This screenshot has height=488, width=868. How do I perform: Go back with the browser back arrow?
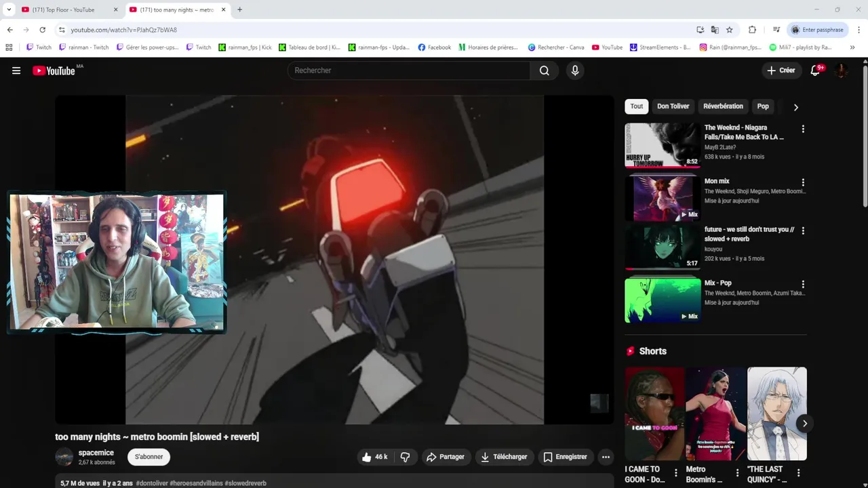(x=9, y=30)
